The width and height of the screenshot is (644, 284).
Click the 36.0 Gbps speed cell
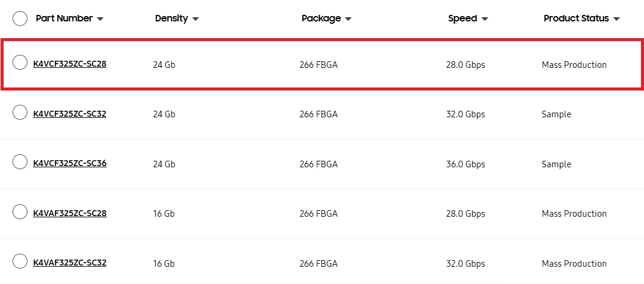[465, 164]
